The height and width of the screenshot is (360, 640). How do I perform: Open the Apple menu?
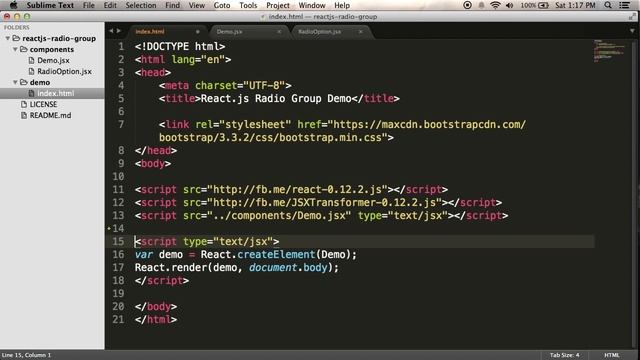pyautogui.click(x=13, y=5)
